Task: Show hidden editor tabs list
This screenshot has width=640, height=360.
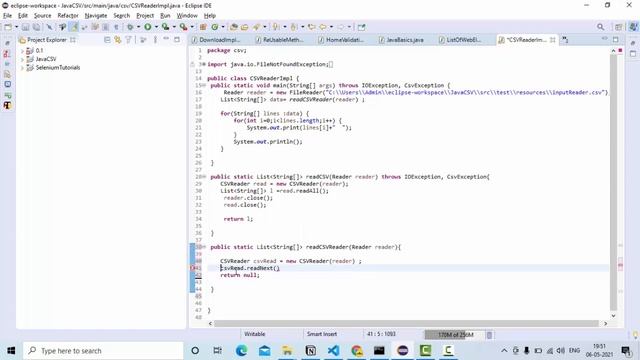Action: pos(565,40)
